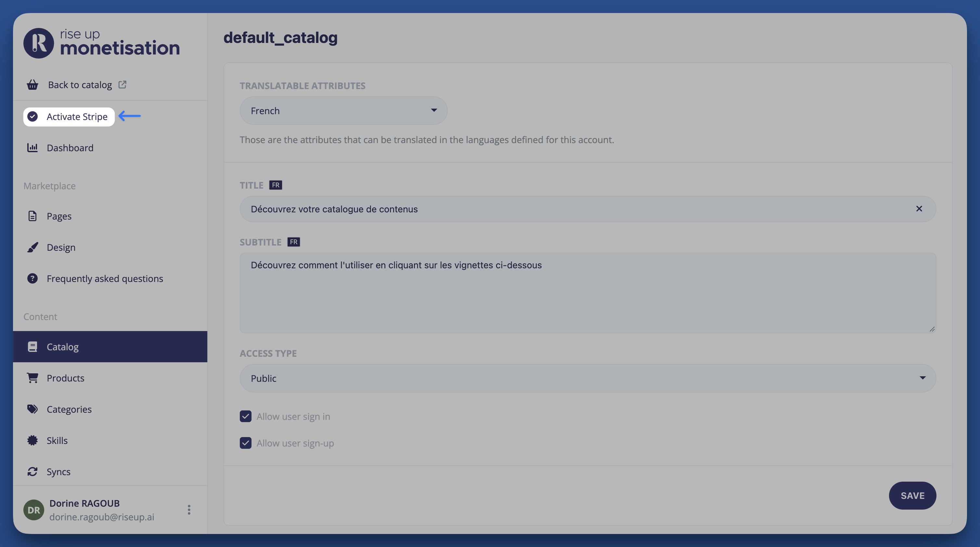The width and height of the screenshot is (980, 547).
Task: Click the Products shopping cart icon
Action: pos(32,378)
